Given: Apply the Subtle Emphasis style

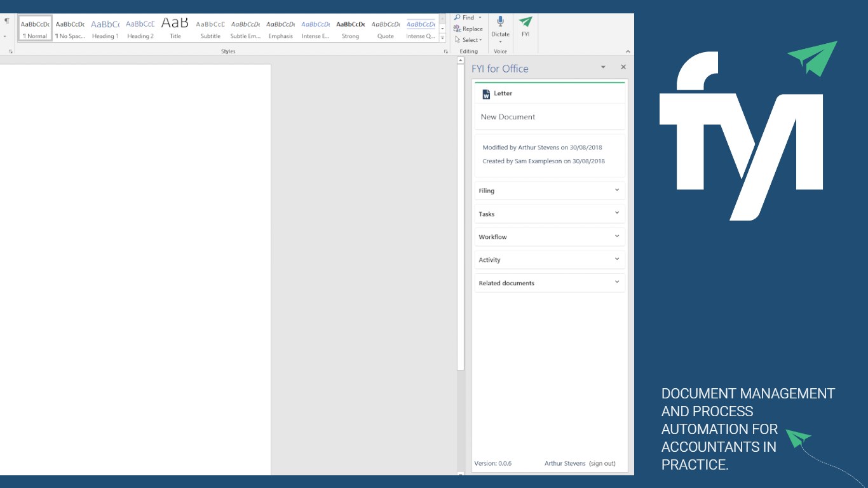Looking at the screenshot, I should coord(245,29).
